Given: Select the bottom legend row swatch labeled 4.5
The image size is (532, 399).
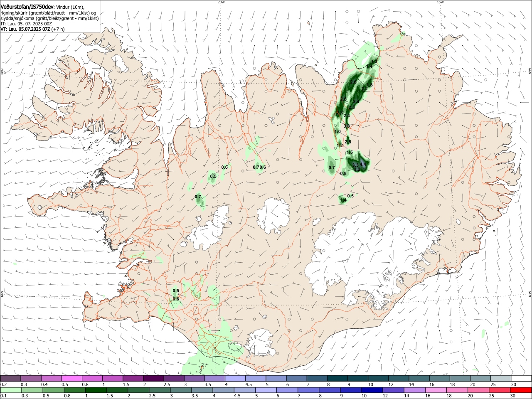Looking at the screenshot, I should click(x=244, y=390).
